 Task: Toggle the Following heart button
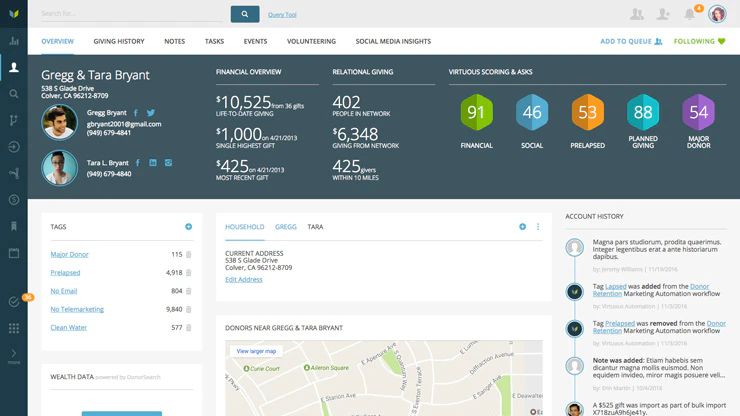[699, 42]
